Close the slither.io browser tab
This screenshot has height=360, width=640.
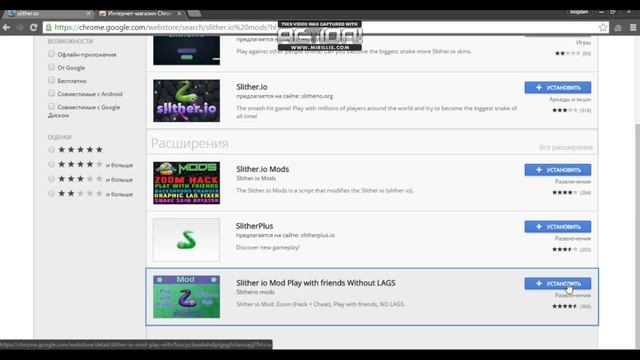[x=88, y=13]
